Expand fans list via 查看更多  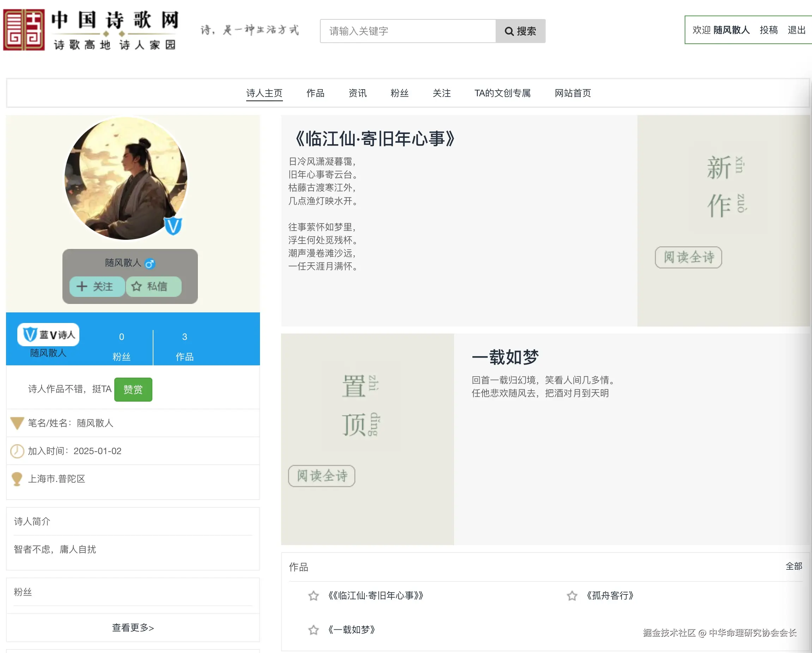133,627
